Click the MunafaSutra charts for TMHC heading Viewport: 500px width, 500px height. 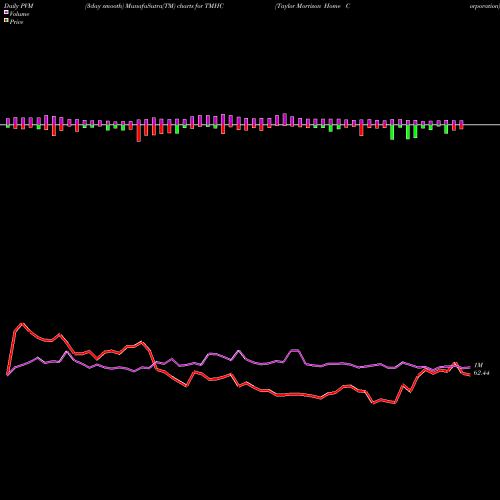click(154, 6)
